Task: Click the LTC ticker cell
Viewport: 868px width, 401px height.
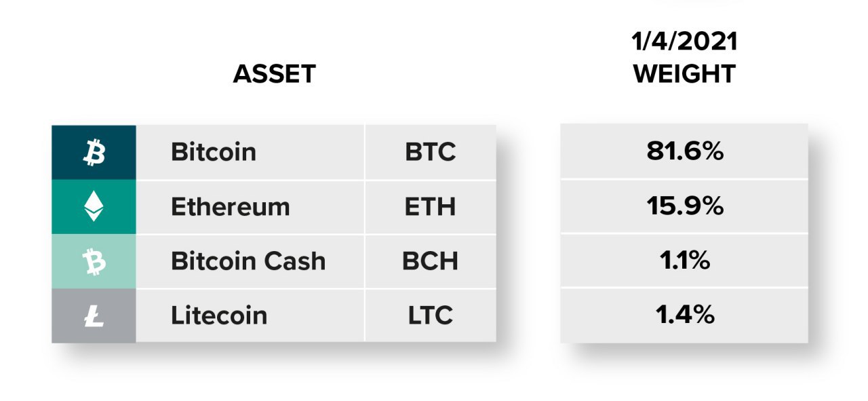Action: point(431,316)
